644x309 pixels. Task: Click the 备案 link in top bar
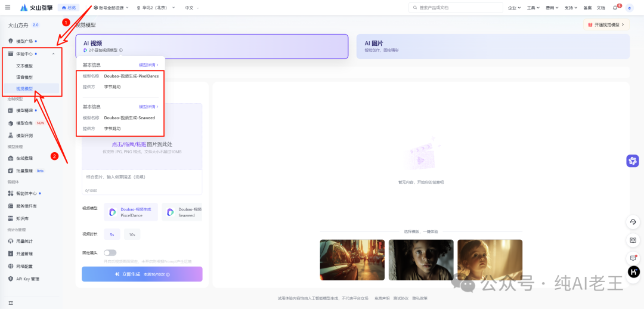(587, 8)
